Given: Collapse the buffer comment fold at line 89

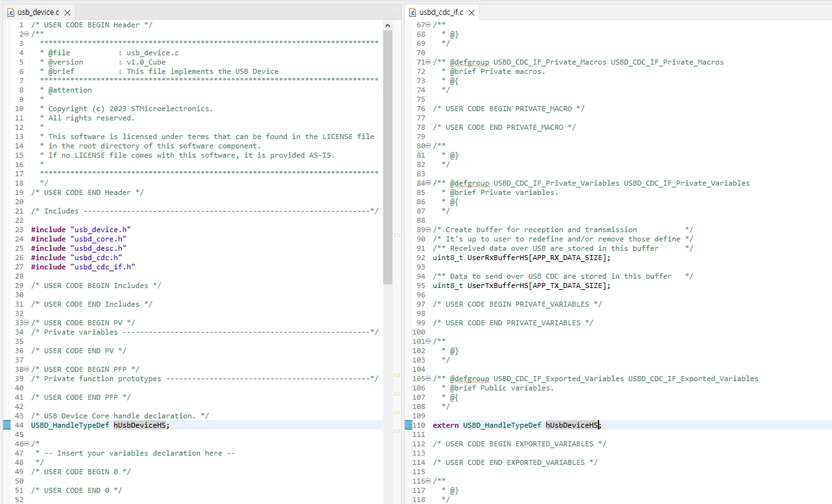Looking at the screenshot, I should click(x=428, y=230).
